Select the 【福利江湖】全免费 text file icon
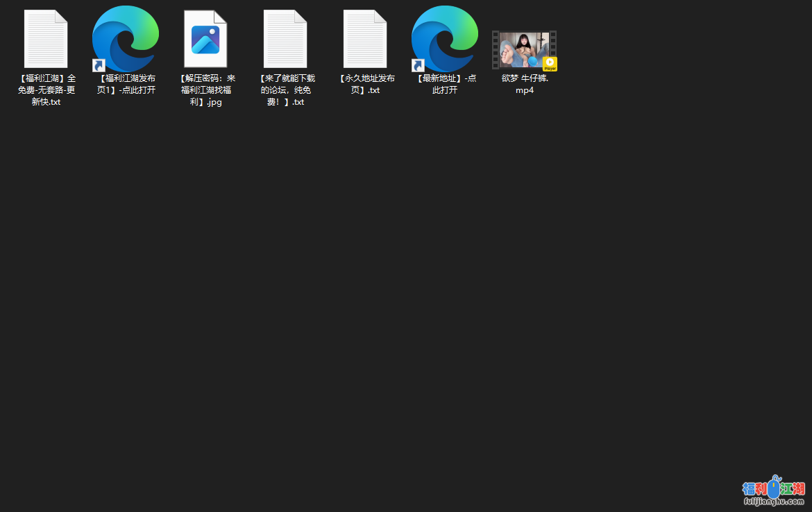Screen dimensions: 812x512 [x=46, y=39]
